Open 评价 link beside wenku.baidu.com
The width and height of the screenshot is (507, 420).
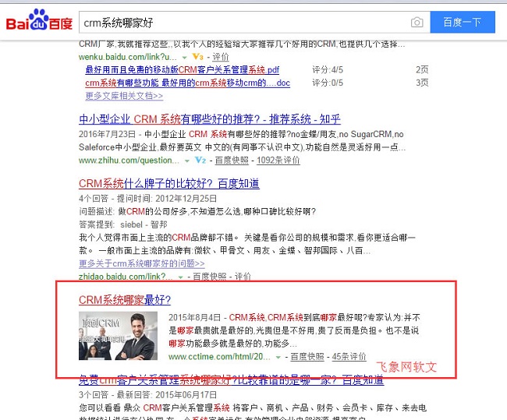tap(221, 57)
